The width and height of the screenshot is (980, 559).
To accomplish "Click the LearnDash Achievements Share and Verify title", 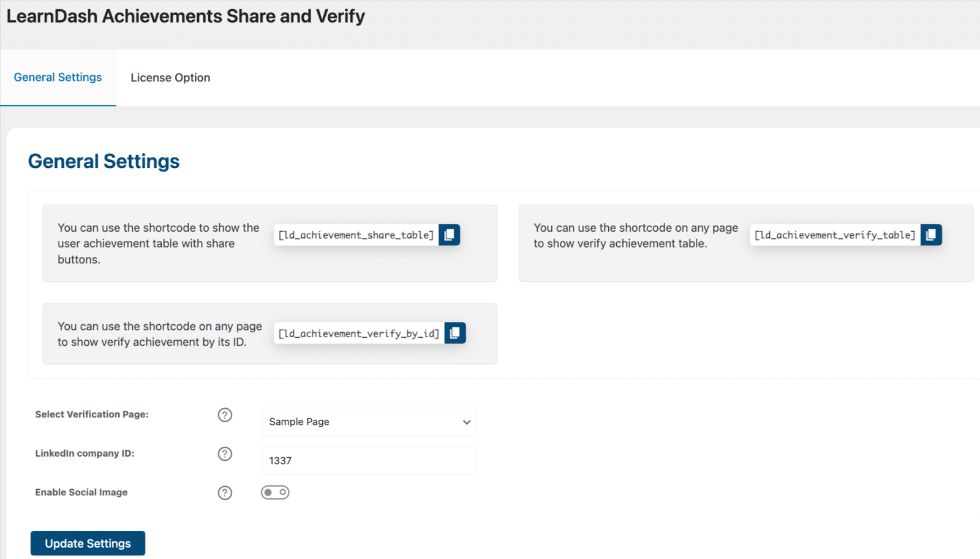I will pyautogui.click(x=186, y=16).
